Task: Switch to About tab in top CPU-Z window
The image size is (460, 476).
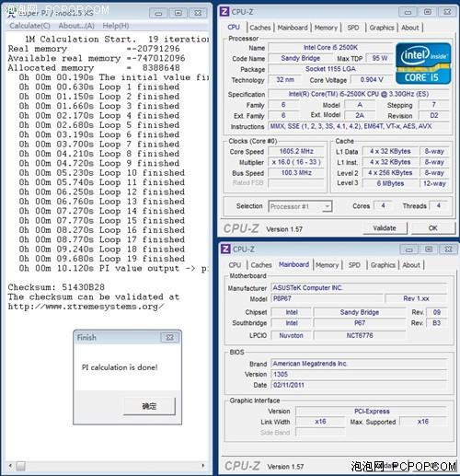Action: click(410, 28)
